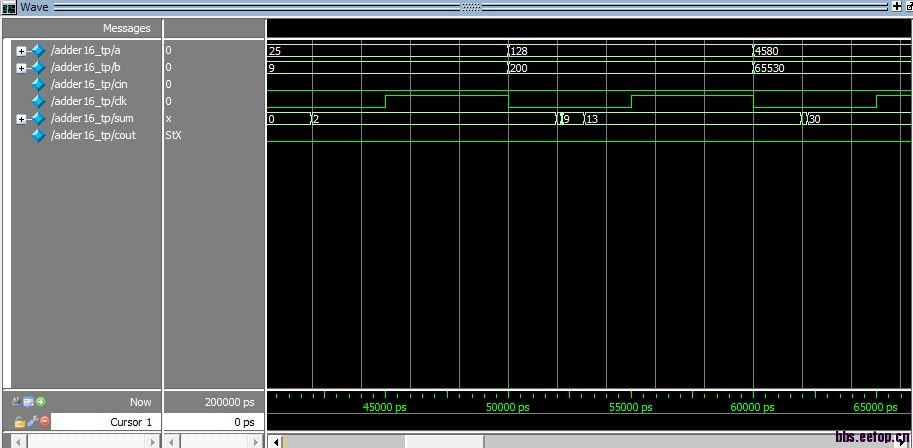Click the 60000 ps timeline label
This screenshot has height=448, width=913.
click(752, 407)
